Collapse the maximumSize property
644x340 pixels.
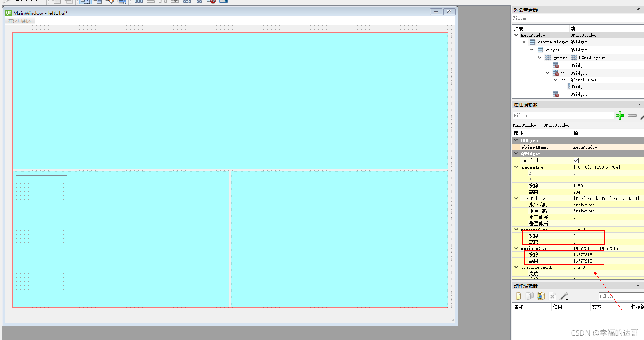click(516, 248)
